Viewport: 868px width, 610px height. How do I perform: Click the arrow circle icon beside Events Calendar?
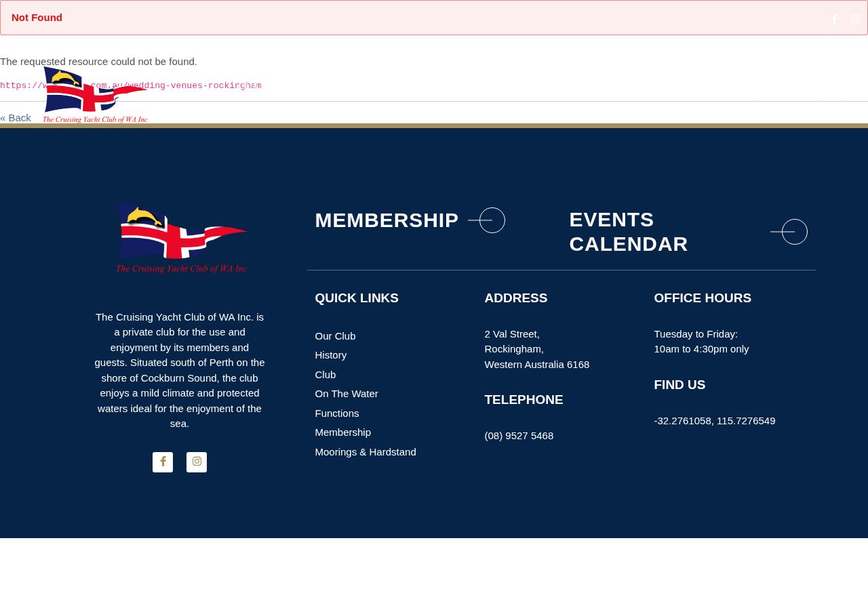coord(789,232)
